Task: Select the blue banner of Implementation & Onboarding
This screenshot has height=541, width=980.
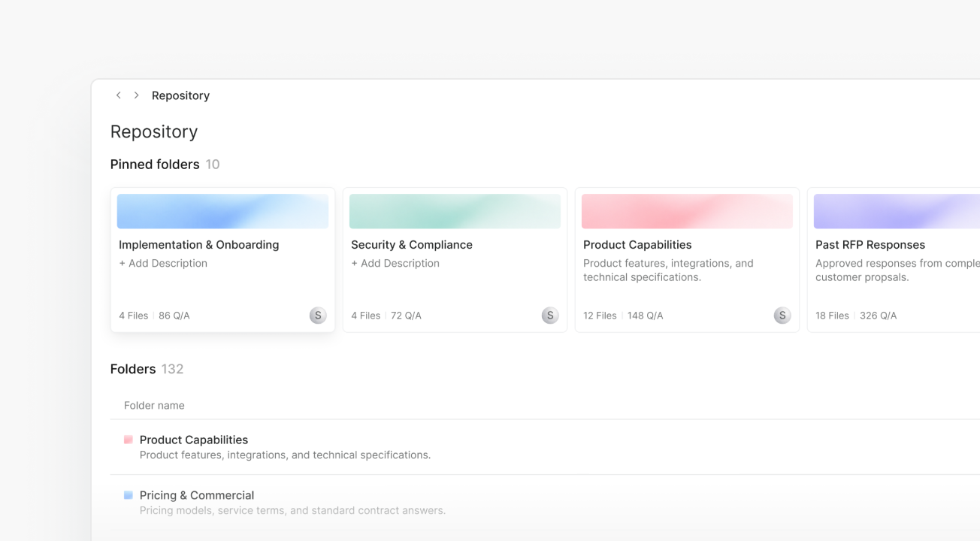Action: click(222, 211)
